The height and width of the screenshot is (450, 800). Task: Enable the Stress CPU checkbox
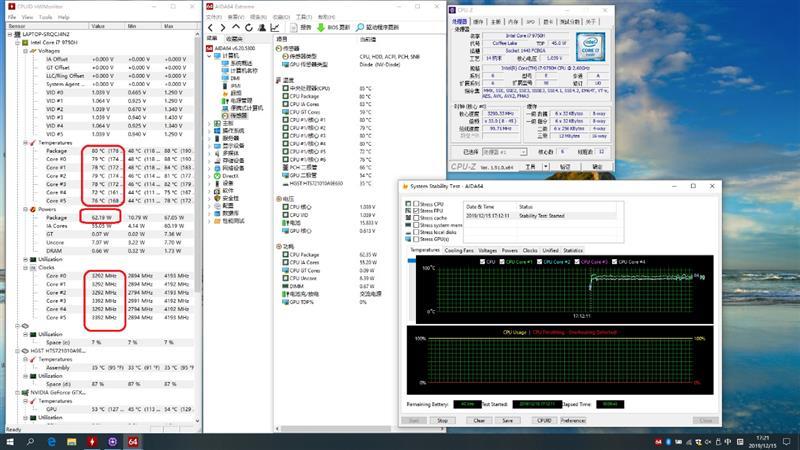tap(416, 204)
